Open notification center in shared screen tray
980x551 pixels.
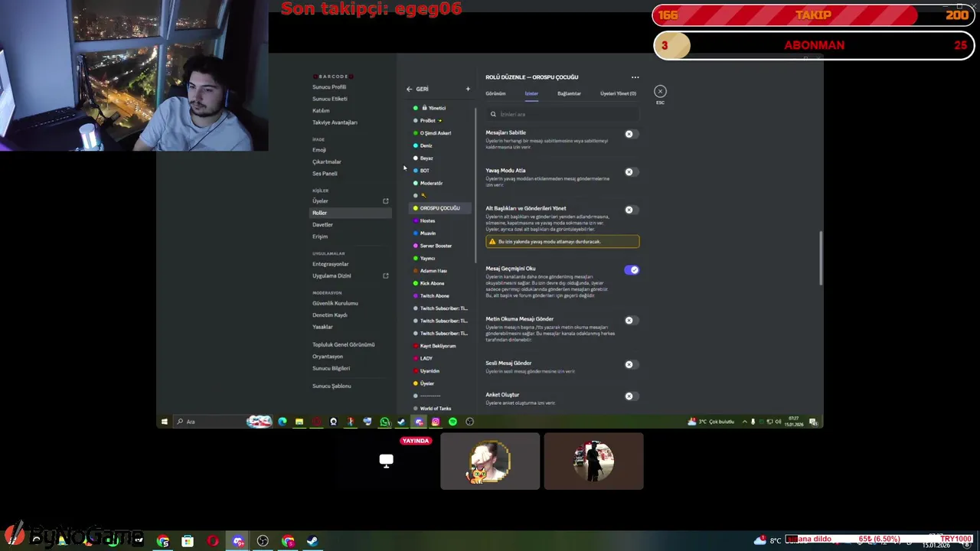813,422
